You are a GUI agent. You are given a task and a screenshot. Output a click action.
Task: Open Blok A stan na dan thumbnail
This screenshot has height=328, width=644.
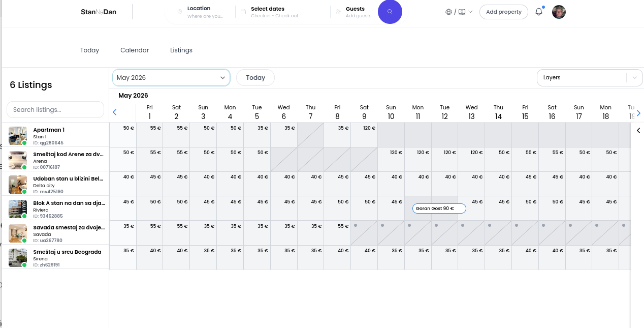[18, 209]
